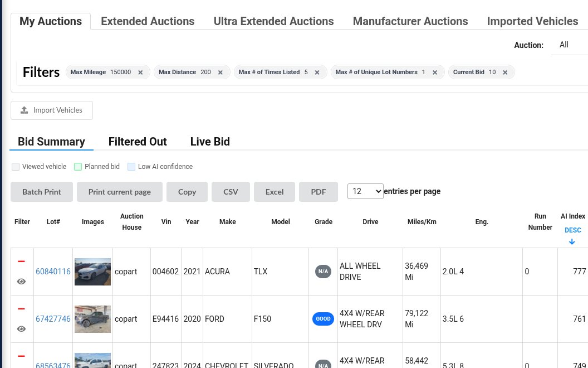Screen dimensions: 588x368
Task: Sort by the Make column header
Action: 228,222
